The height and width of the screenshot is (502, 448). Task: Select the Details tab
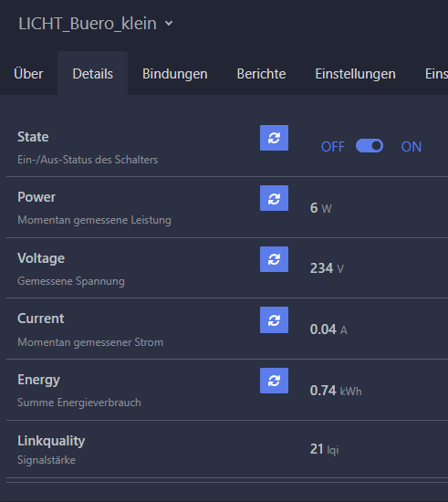[93, 74]
